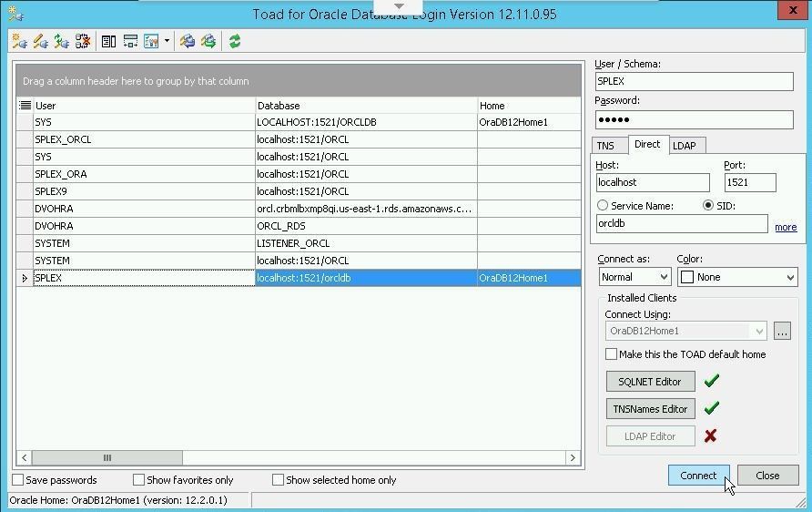The height and width of the screenshot is (512, 812).
Task: Click the horizontal scrollbar thumb in grid
Action: (107, 457)
